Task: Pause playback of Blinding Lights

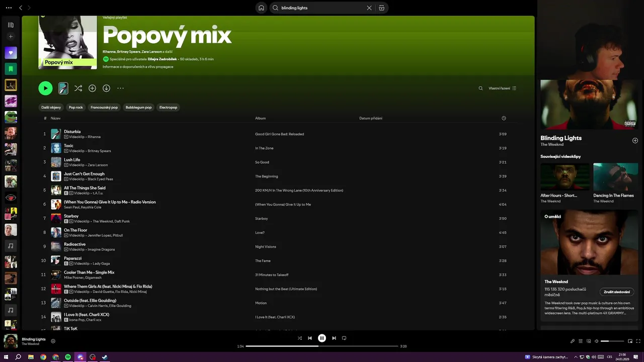Action: coord(322,338)
